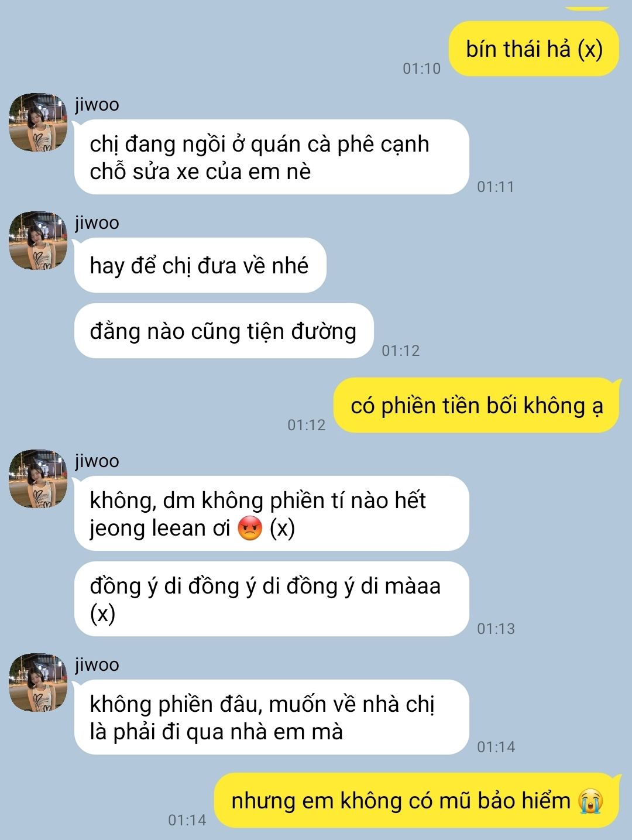Select the 'nhưng em không có mũ bảo hiểm' bubble
Image resolution: width=632 pixels, height=840 pixels.
tap(417, 800)
